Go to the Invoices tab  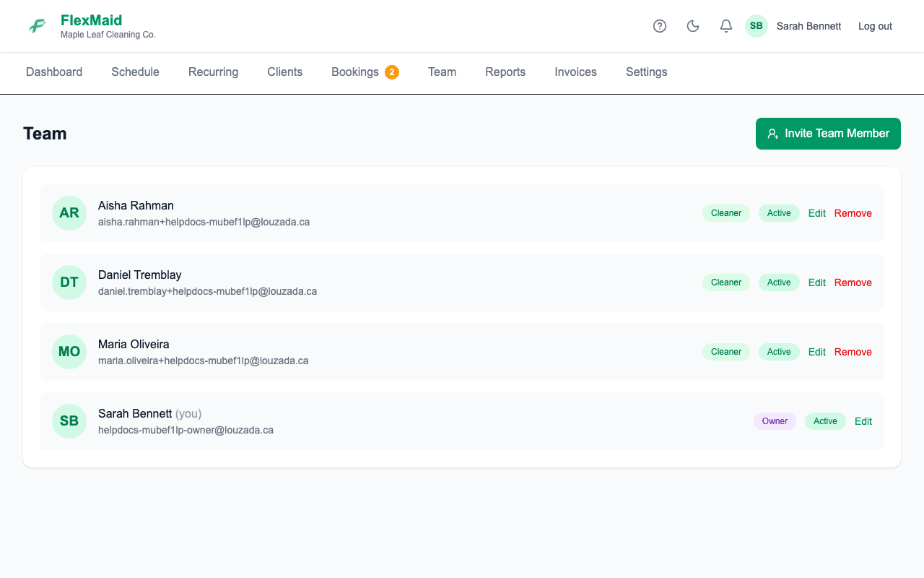coord(575,72)
